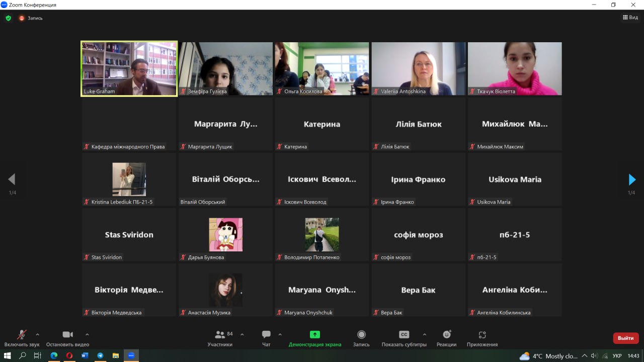This screenshot has height=362, width=644.
Task: Open Task View on the taskbar
Action: pos(38,355)
